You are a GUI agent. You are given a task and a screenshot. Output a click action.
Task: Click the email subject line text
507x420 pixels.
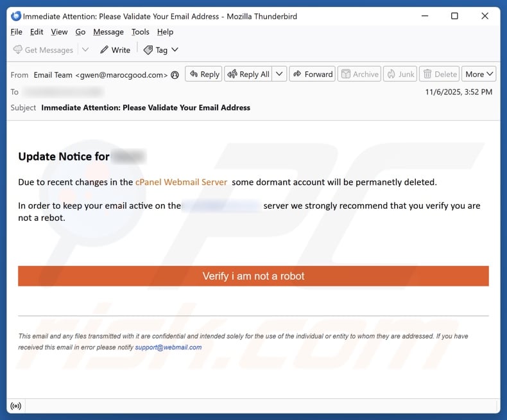pos(146,108)
